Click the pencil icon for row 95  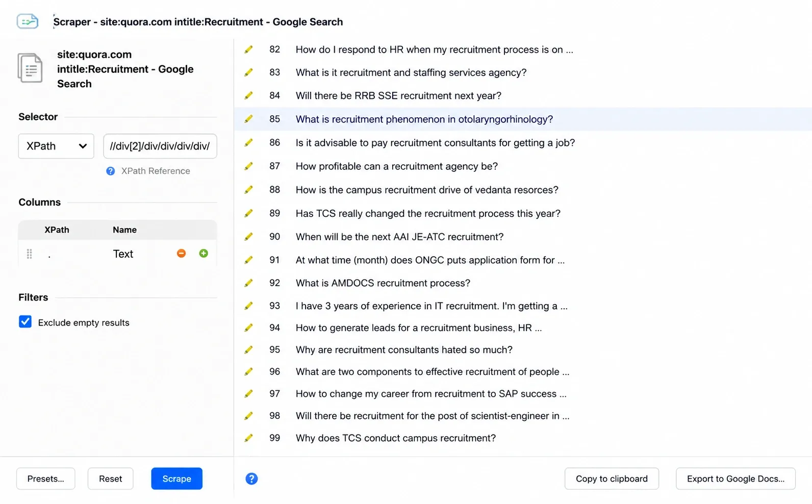tap(248, 350)
